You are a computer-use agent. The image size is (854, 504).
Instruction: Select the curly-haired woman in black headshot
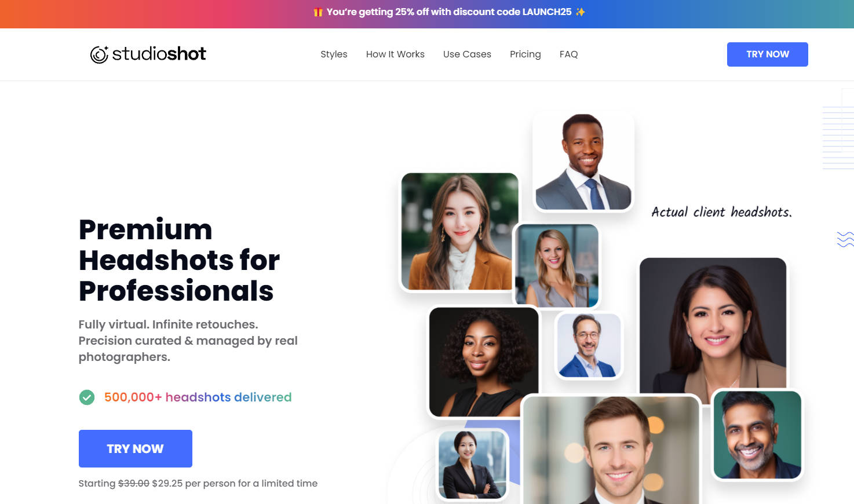tap(484, 362)
